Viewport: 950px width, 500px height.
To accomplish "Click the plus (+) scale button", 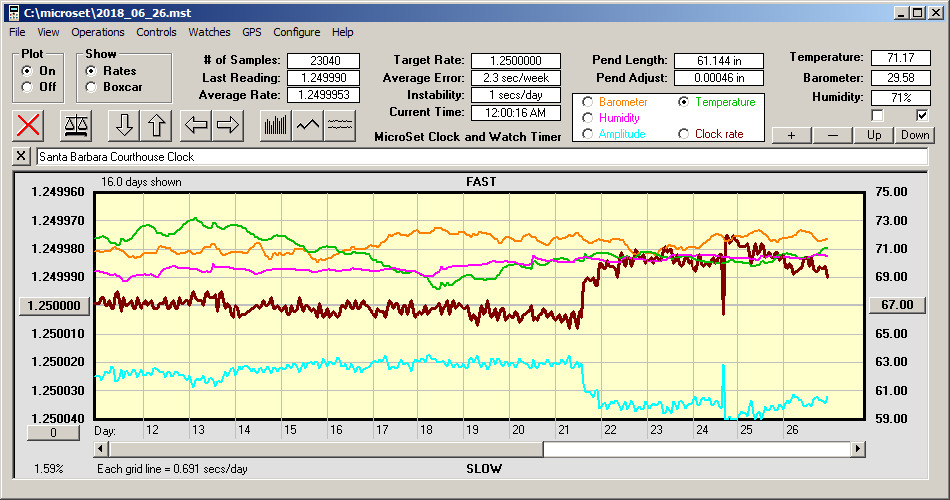I will click(x=791, y=135).
